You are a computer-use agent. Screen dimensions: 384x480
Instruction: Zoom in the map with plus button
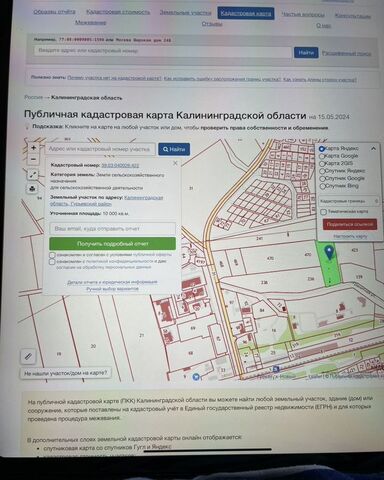(x=33, y=148)
